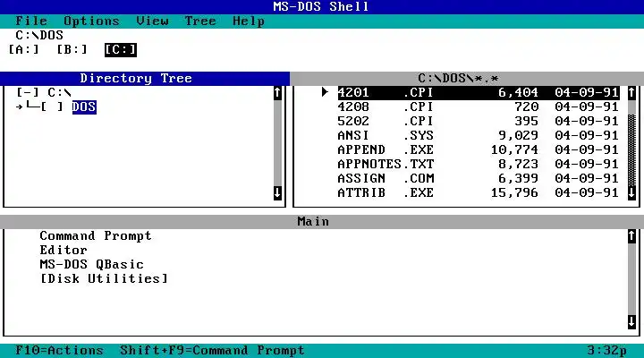The height and width of the screenshot is (358, 644).
Task: Click the 3:32p clock
Action: click(606, 351)
